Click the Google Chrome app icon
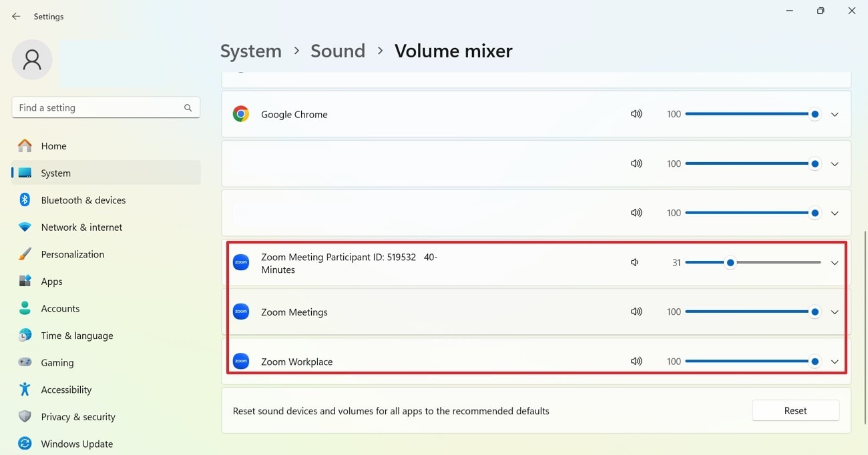Viewport: 868px width, 455px height. pyautogui.click(x=241, y=114)
